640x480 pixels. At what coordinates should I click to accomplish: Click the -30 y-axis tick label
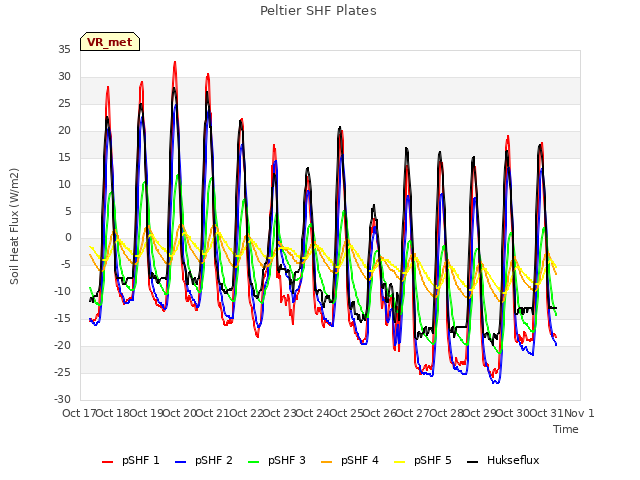62,399
